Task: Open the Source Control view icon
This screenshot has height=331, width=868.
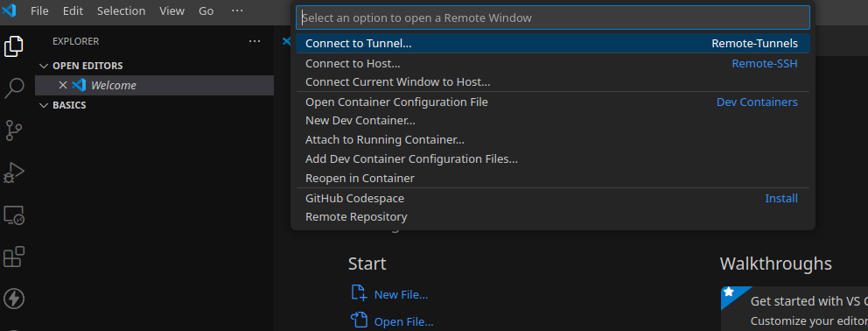Action: [x=14, y=130]
